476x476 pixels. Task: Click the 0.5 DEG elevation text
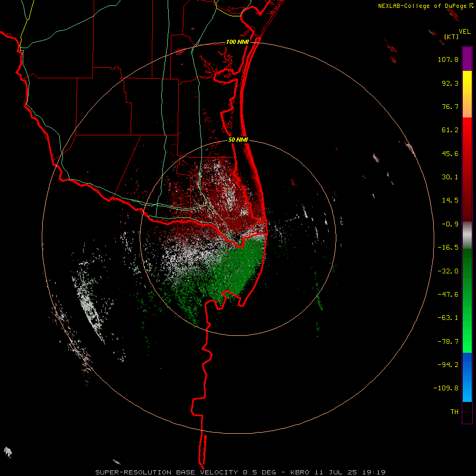259,472
